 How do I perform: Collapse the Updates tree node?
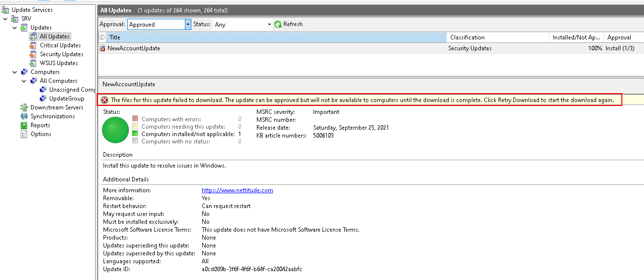tap(15, 28)
